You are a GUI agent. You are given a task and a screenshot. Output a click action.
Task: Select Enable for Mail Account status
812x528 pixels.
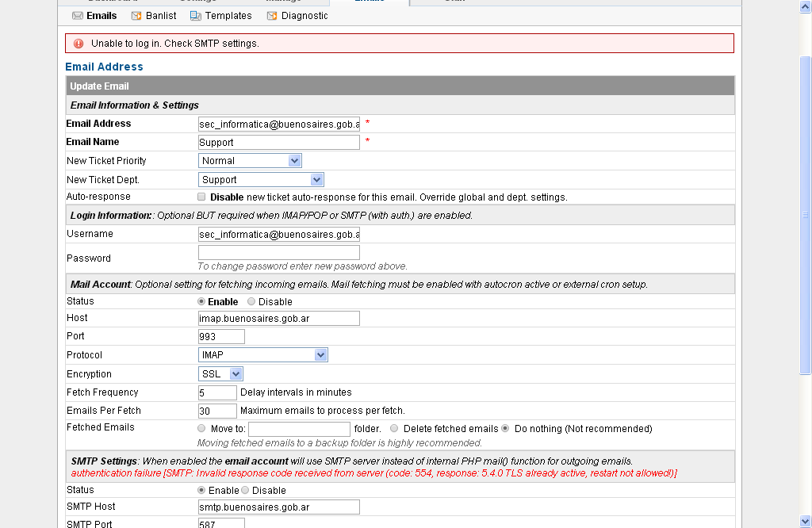click(x=201, y=301)
